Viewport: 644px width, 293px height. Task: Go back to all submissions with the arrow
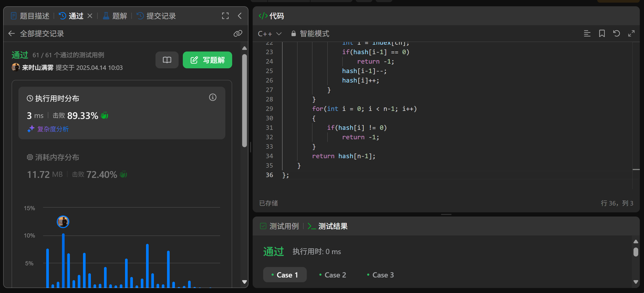click(x=11, y=33)
